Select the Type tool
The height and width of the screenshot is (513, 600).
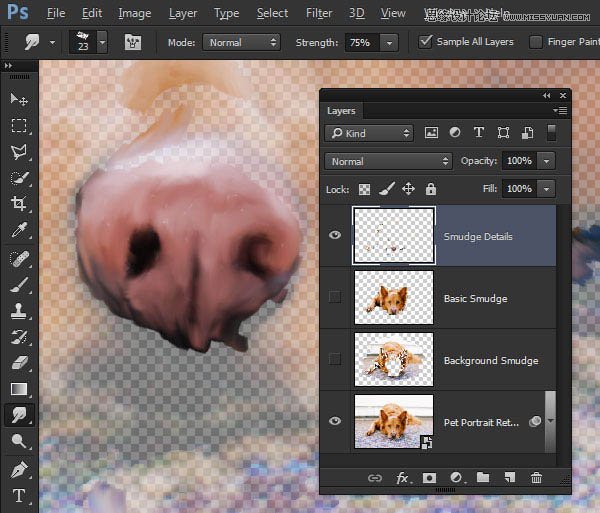[19, 496]
